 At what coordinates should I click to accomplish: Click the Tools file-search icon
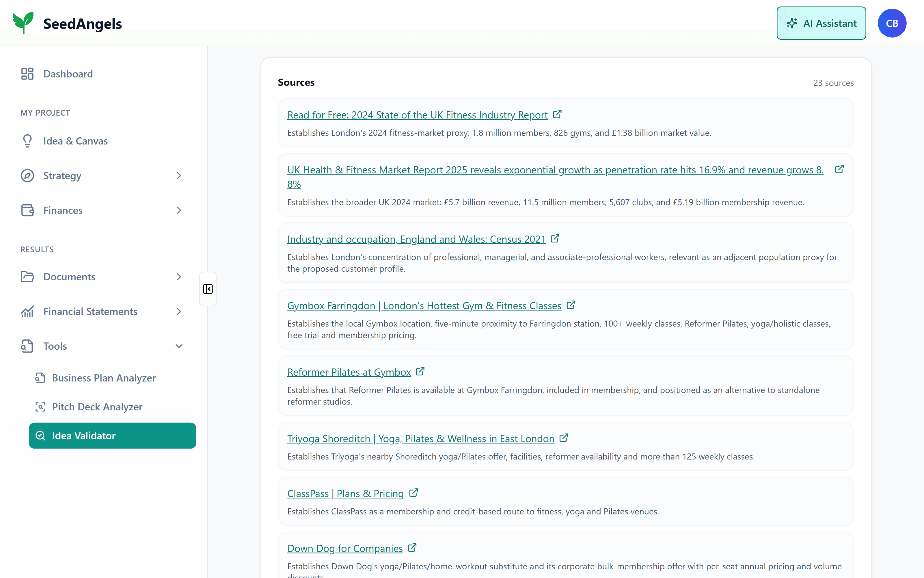(27, 346)
